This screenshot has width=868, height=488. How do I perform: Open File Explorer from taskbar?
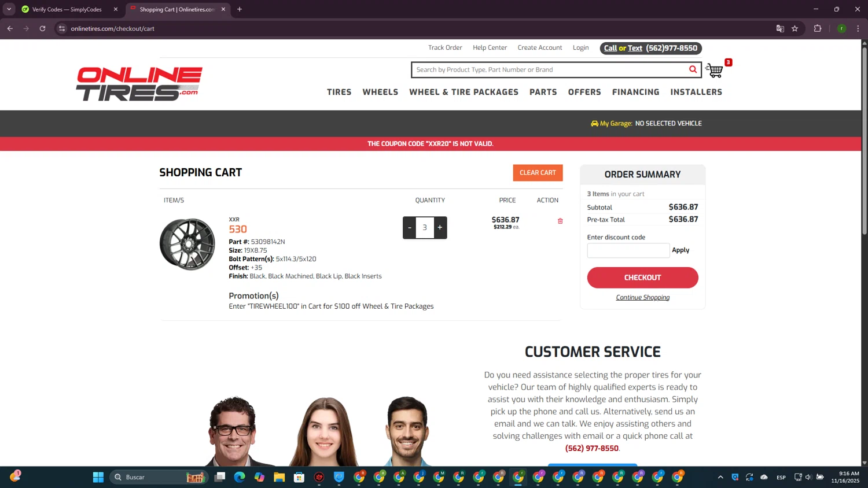[279, 477]
